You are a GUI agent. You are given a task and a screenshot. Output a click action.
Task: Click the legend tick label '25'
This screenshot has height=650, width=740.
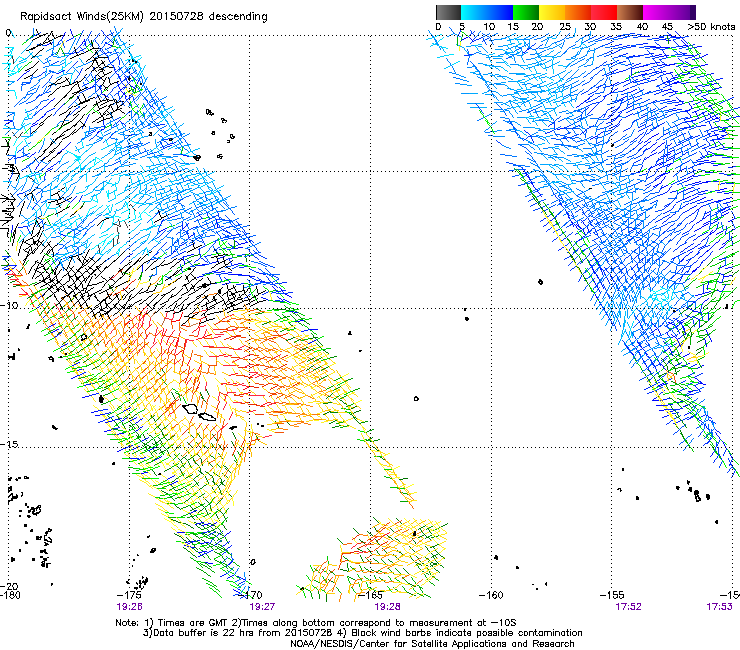[565, 27]
